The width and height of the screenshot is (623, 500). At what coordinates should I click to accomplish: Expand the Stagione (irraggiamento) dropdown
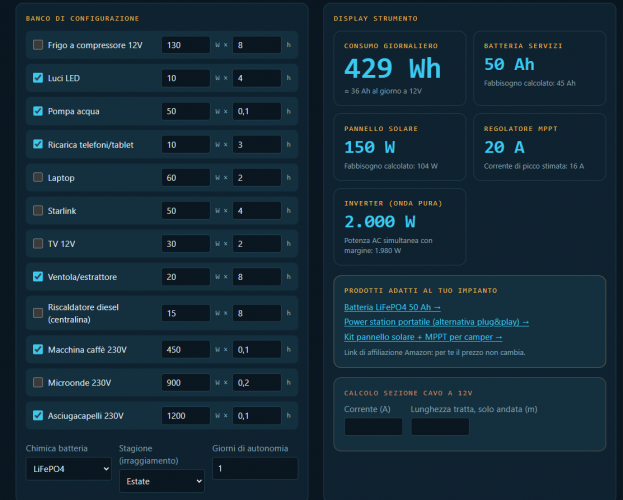pos(162,481)
